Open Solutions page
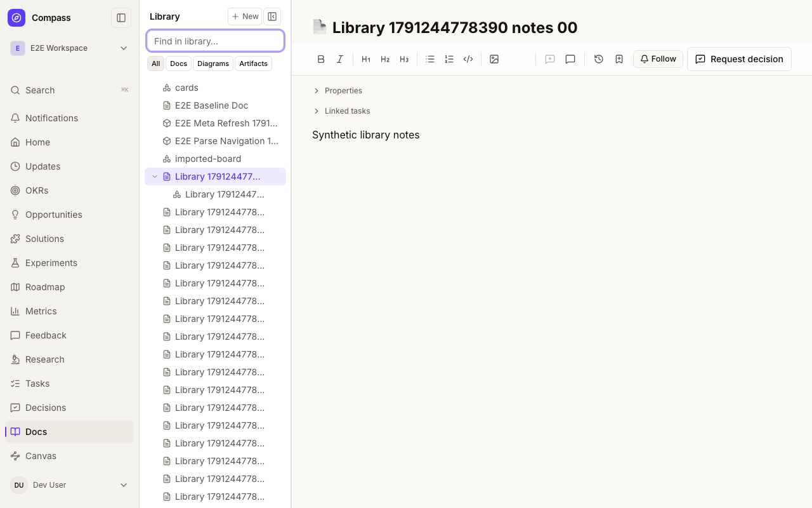812x508 pixels. point(70,239)
